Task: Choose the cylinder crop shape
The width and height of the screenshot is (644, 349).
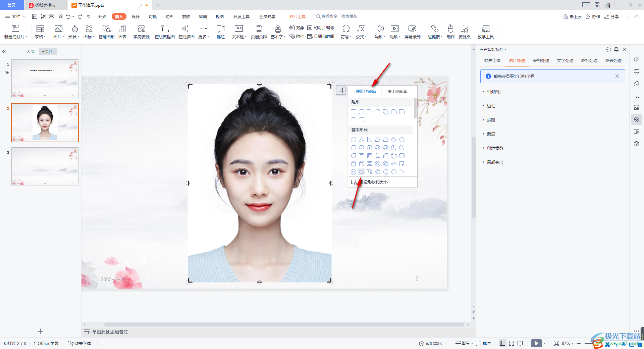Action: click(x=353, y=164)
